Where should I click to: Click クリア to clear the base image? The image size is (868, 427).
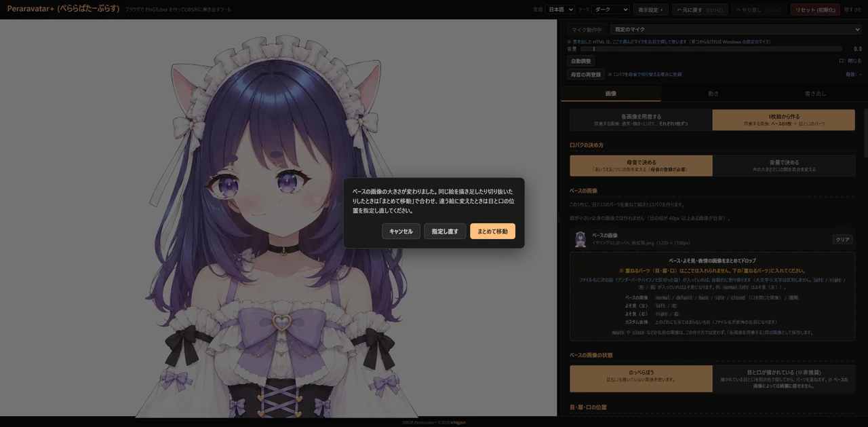click(842, 240)
